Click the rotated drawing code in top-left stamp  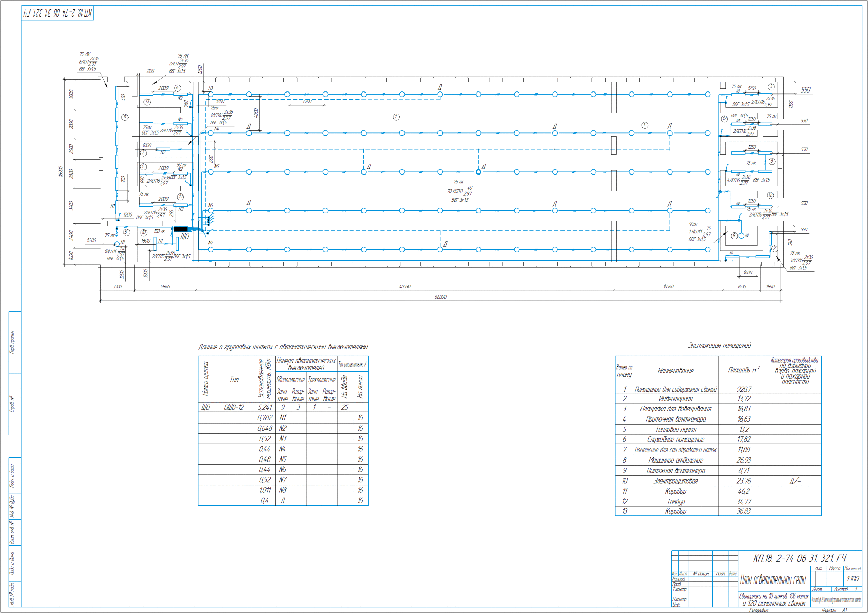[x=57, y=13]
